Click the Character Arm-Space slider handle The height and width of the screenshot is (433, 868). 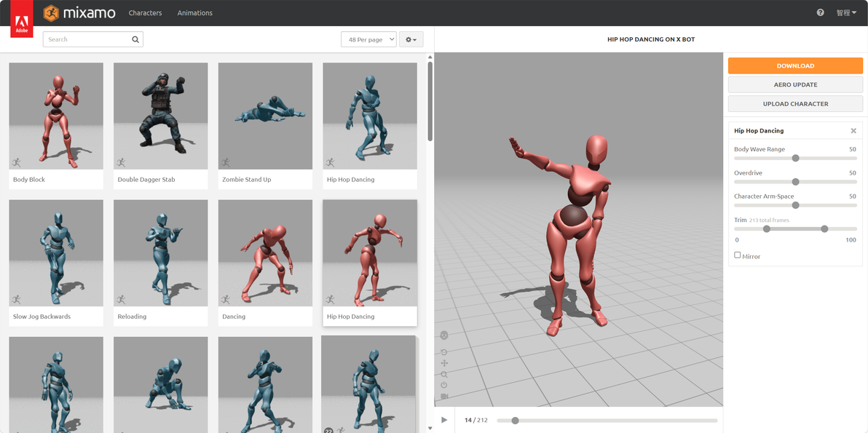click(795, 205)
